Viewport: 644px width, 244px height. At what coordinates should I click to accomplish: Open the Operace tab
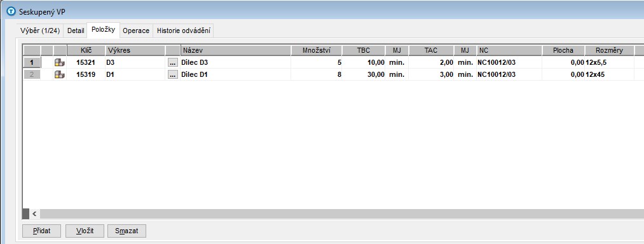(136, 30)
